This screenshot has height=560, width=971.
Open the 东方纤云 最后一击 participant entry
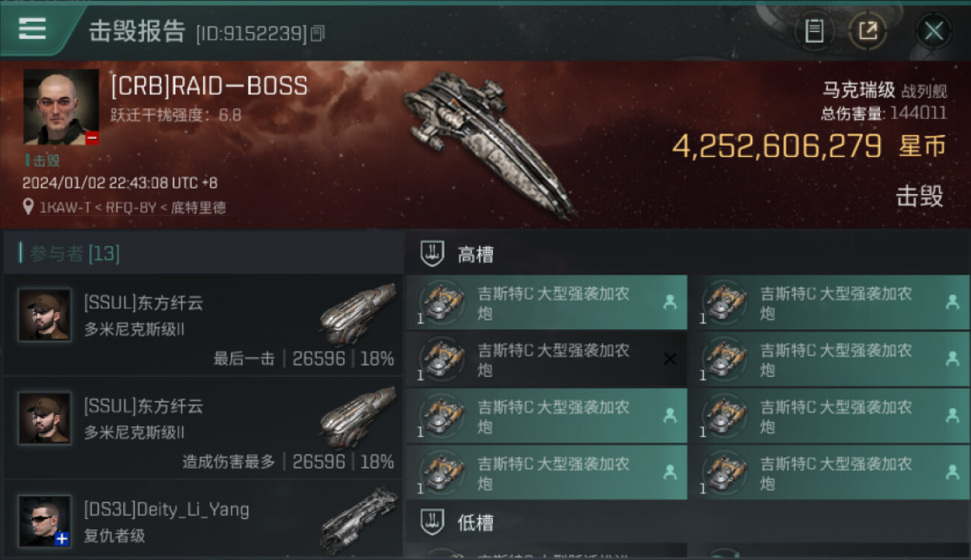coord(203,325)
